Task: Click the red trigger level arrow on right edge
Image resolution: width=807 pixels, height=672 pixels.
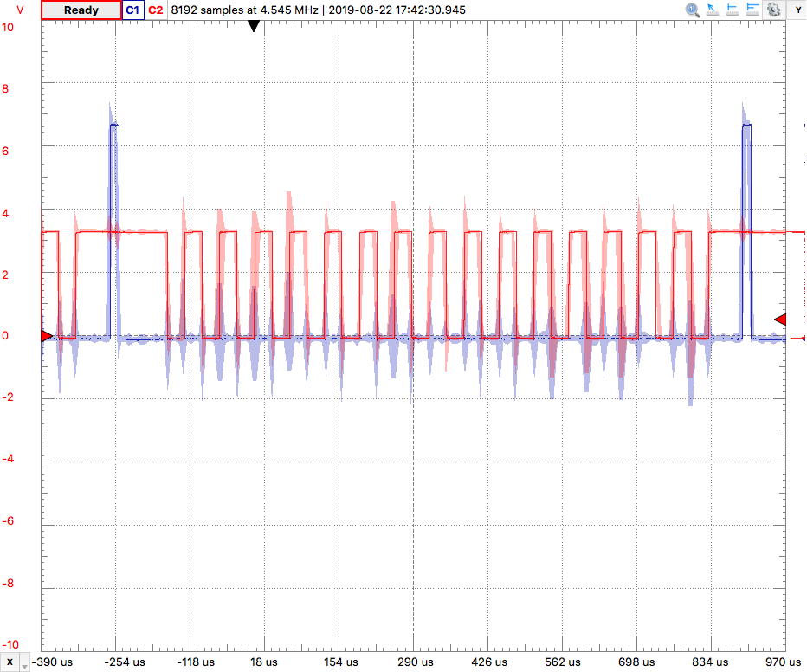Action: point(780,320)
